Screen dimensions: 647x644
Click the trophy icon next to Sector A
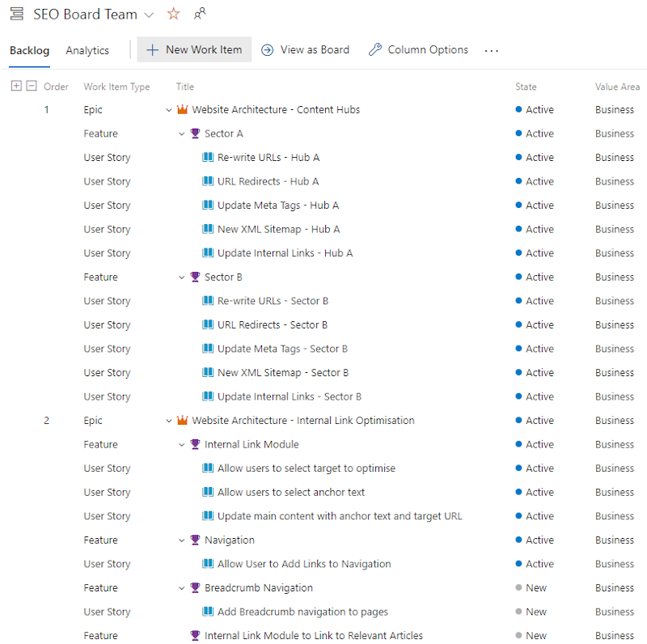pos(195,133)
